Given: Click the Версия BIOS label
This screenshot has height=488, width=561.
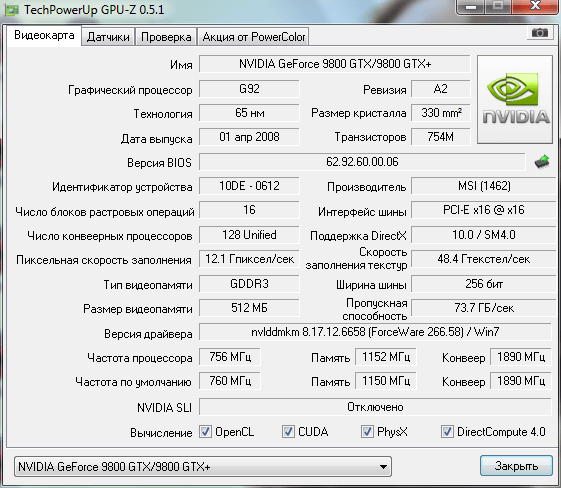Looking at the screenshot, I should point(160,163).
